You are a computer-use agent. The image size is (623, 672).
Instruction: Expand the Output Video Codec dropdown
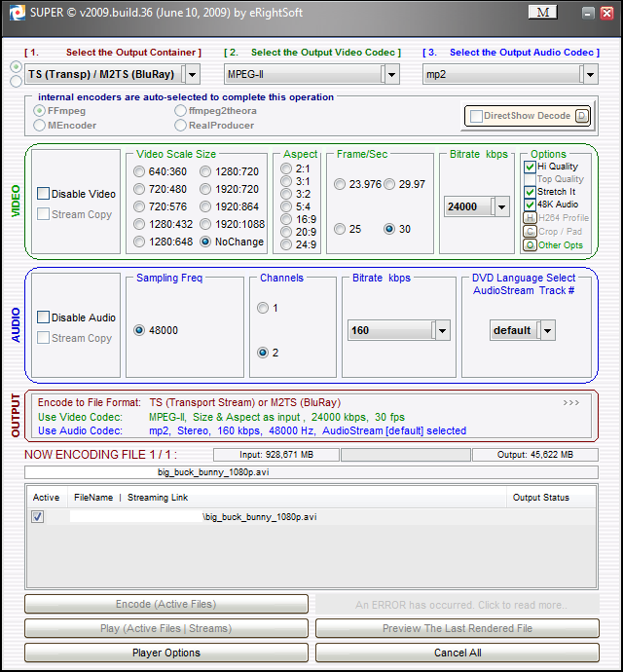(390, 74)
